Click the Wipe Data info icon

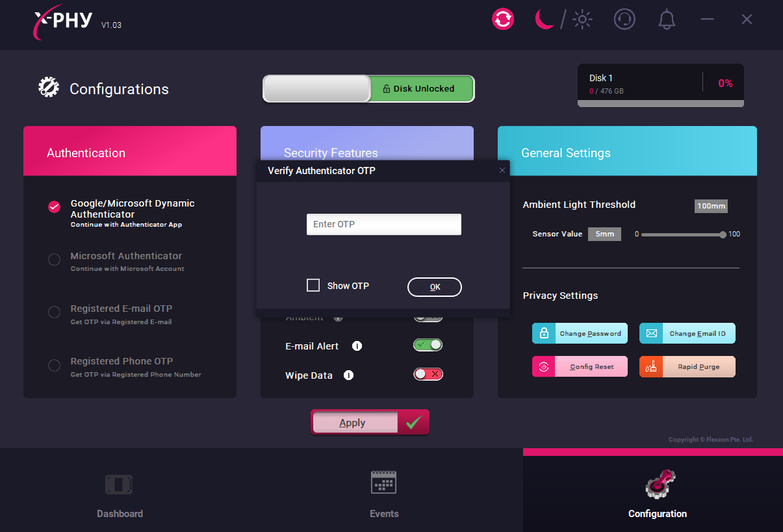point(349,375)
